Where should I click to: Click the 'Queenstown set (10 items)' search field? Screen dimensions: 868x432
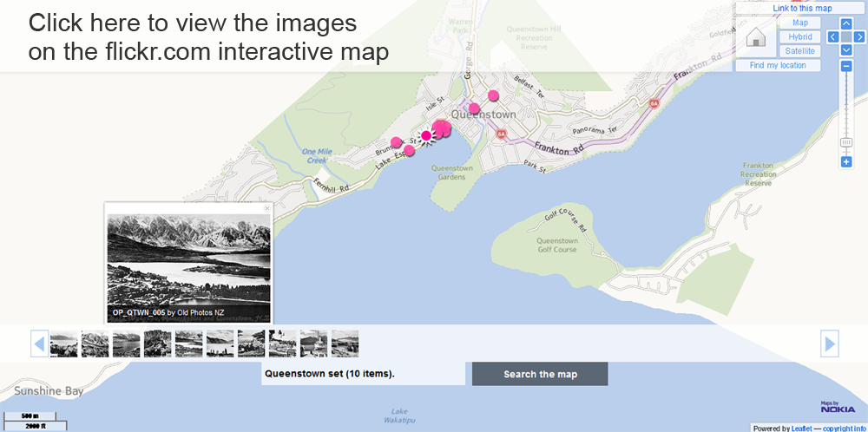coord(363,374)
